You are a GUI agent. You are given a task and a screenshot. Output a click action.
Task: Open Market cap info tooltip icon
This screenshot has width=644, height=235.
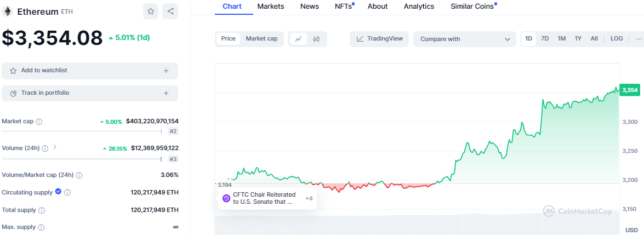(39, 122)
